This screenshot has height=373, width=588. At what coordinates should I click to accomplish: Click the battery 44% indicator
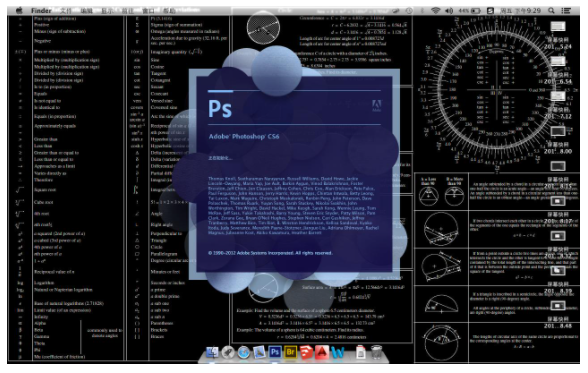tap(470, 10)
